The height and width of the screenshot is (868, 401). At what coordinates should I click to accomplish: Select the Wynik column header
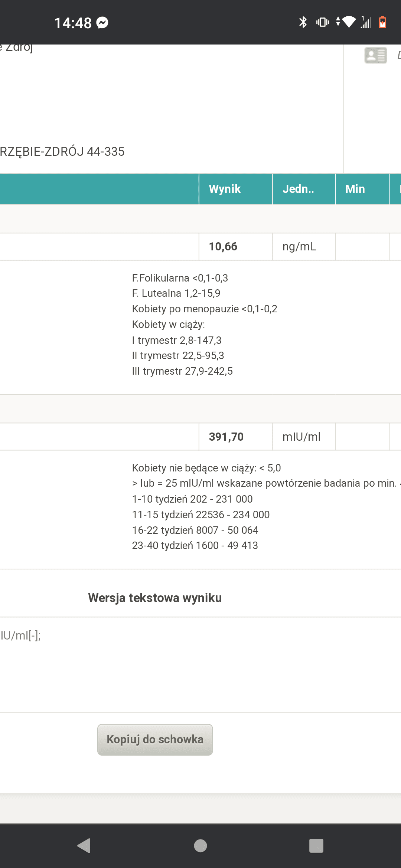tap(225, 189)
